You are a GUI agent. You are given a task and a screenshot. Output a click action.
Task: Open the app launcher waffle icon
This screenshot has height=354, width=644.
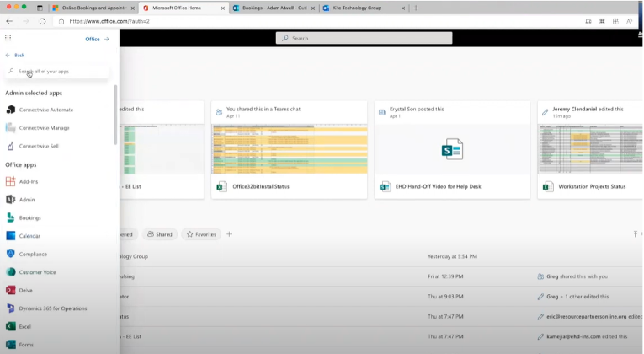point(8,38)
